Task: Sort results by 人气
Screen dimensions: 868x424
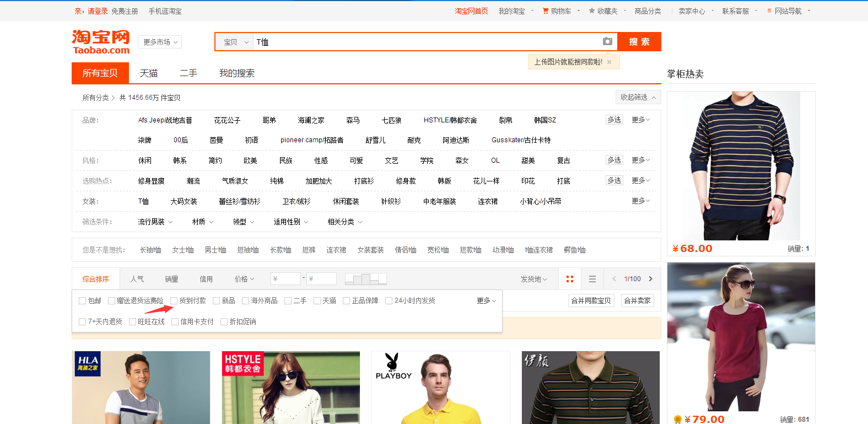Action: click(137, 279)
